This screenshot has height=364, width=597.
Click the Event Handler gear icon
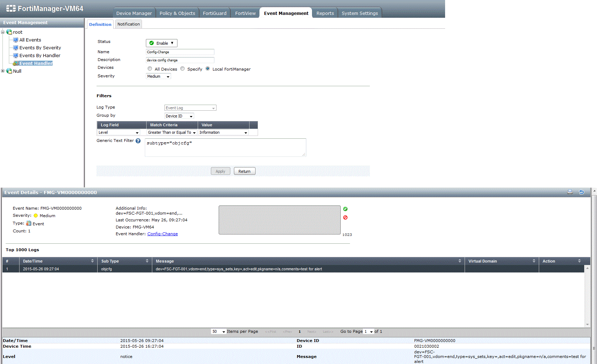point(16,63)
